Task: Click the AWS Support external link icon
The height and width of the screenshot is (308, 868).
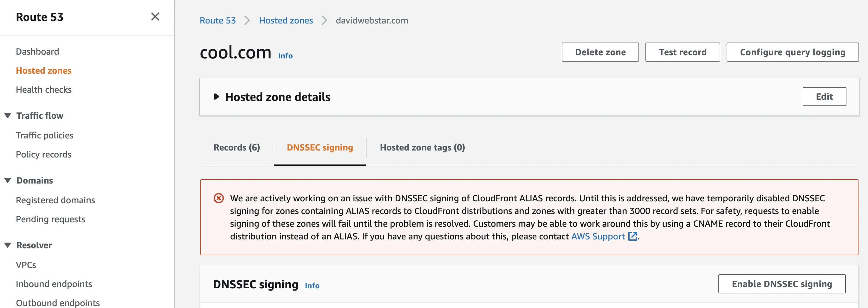Action: tap(632, 236)
